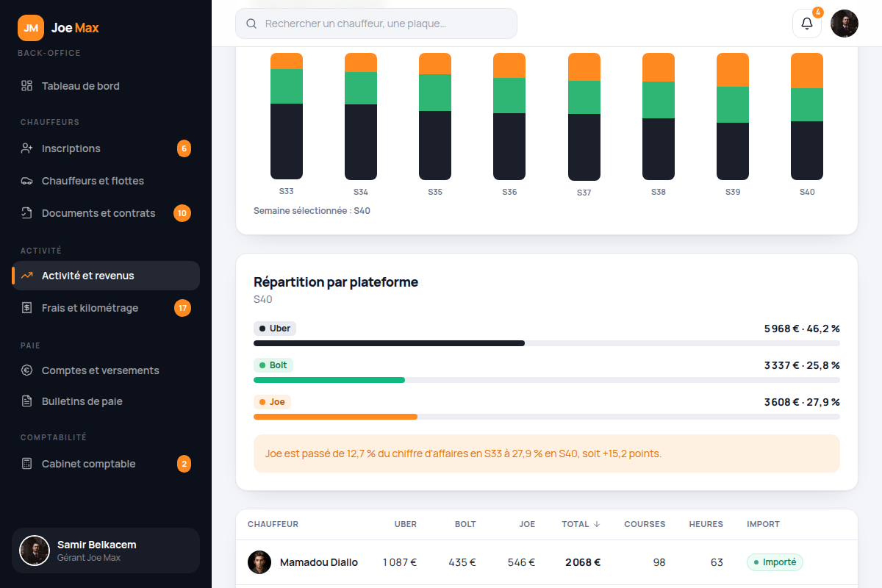Image resolution: width=882 pixels, height=588 pixels.
Task: Click Samir Belkacem's sidebar avatar photo
Action: click(x=35, y=551)
